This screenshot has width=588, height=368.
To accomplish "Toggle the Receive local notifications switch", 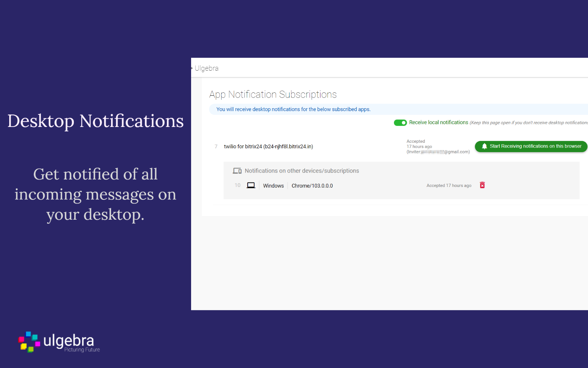I will point(400,123).
